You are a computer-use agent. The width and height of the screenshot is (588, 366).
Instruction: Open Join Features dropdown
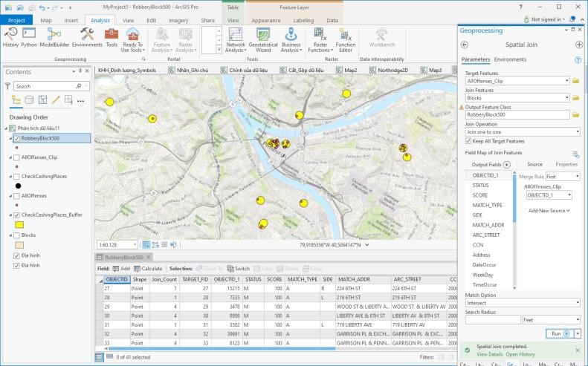(x=567, y=98)
